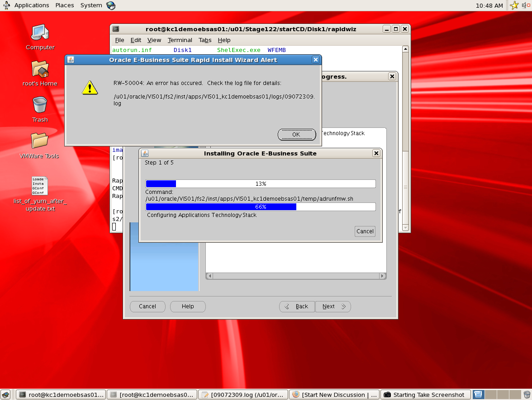Click the 13% overall progress bar
Image resolution: width=532 pixels, height=400 pixels.
(261, 184)
